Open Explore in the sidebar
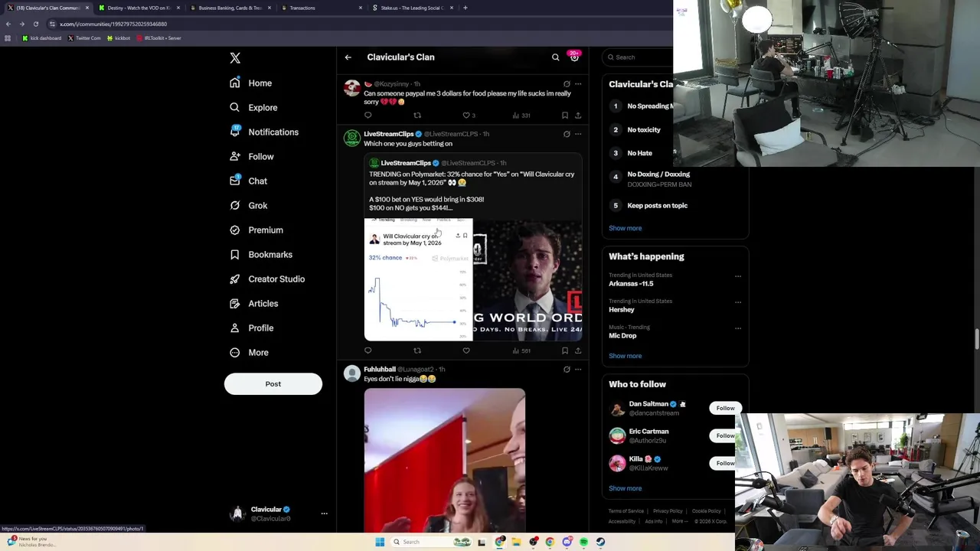 [253, 107]
